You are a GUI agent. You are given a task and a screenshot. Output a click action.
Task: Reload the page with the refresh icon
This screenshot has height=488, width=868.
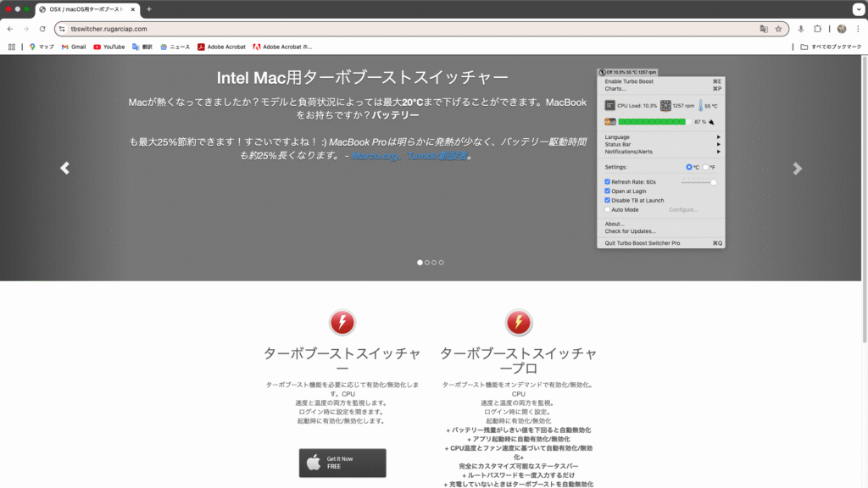click(x=42, y=29)
